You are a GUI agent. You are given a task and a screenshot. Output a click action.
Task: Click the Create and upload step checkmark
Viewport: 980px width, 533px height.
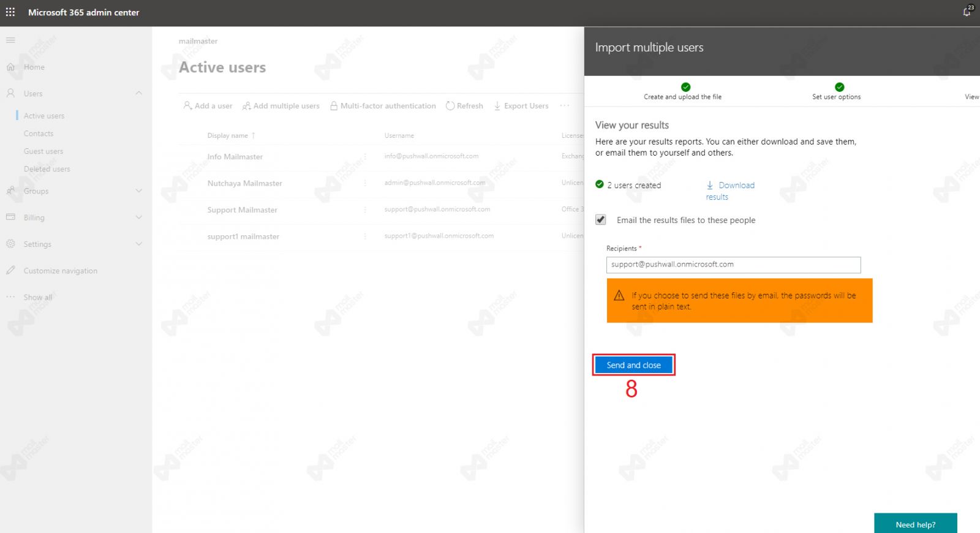tap(686, 87)
